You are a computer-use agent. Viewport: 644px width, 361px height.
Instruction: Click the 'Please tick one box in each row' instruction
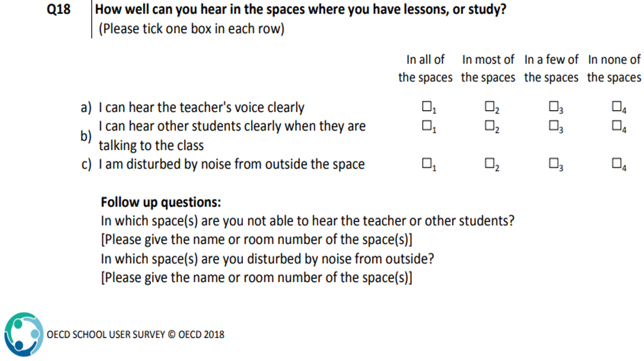(192, 29)
